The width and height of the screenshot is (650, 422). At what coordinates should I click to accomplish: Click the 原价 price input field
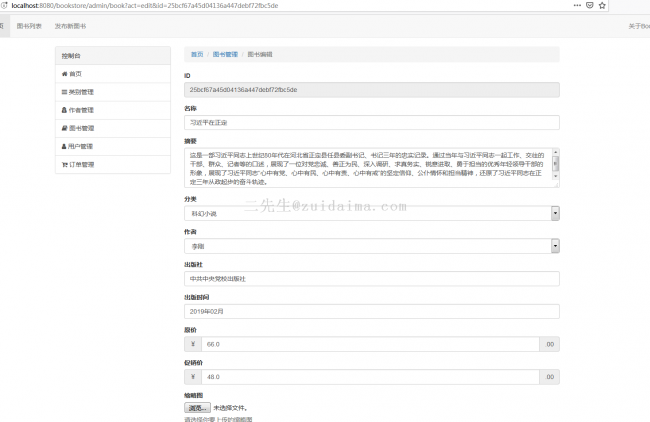(370, 344)
